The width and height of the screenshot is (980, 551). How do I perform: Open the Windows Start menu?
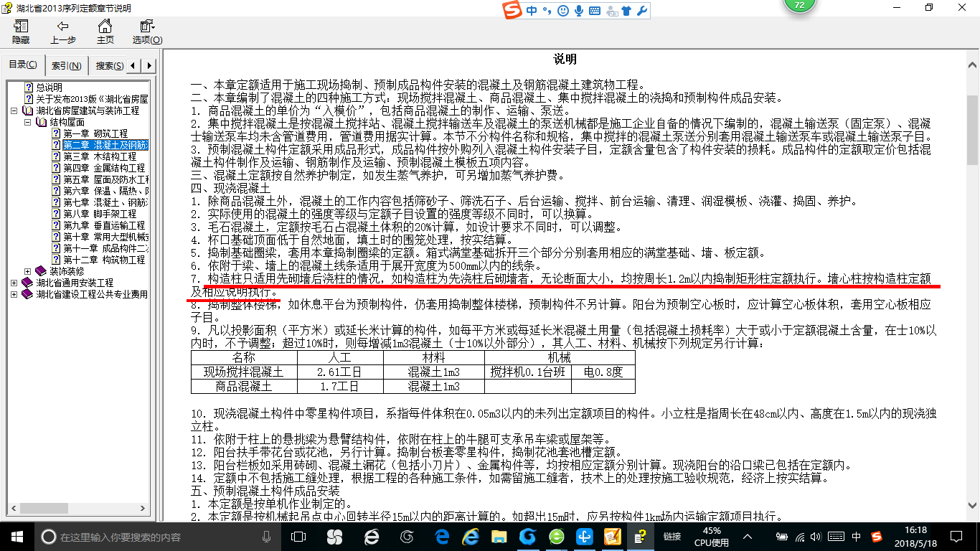17,536
